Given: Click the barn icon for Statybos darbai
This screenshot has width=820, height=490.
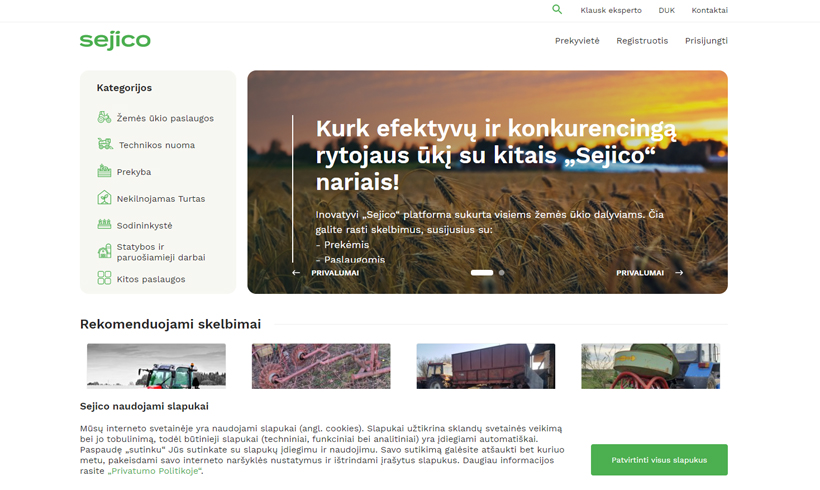Looking at the screenshot, I should click(104, 252).
